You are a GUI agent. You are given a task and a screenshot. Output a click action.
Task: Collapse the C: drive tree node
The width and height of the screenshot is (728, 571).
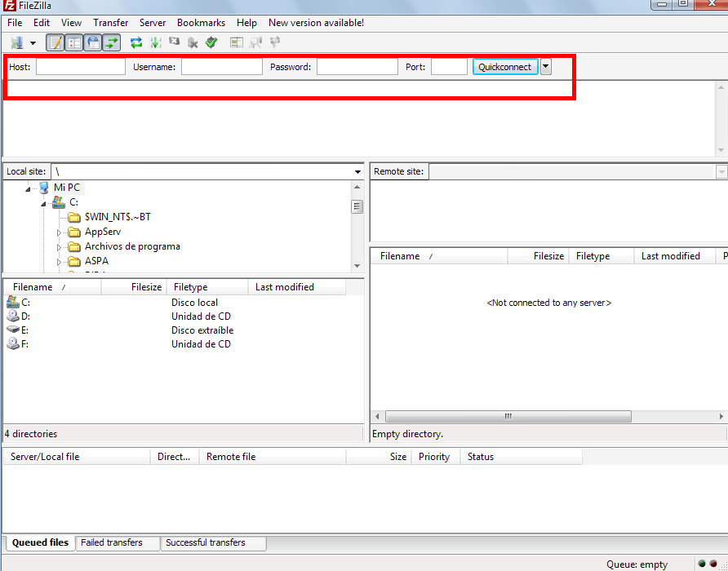tap(43, 204)
